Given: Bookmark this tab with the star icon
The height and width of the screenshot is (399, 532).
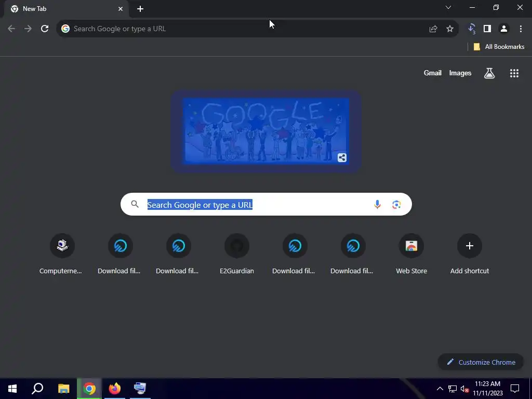Looking at the screenshot, I should click(450, 29).
